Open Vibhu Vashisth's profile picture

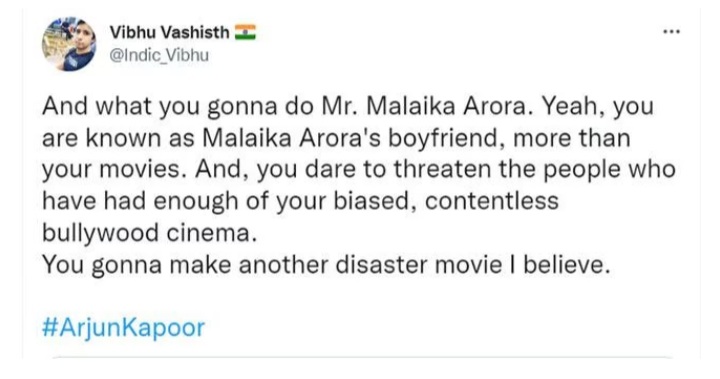(70, 44)
